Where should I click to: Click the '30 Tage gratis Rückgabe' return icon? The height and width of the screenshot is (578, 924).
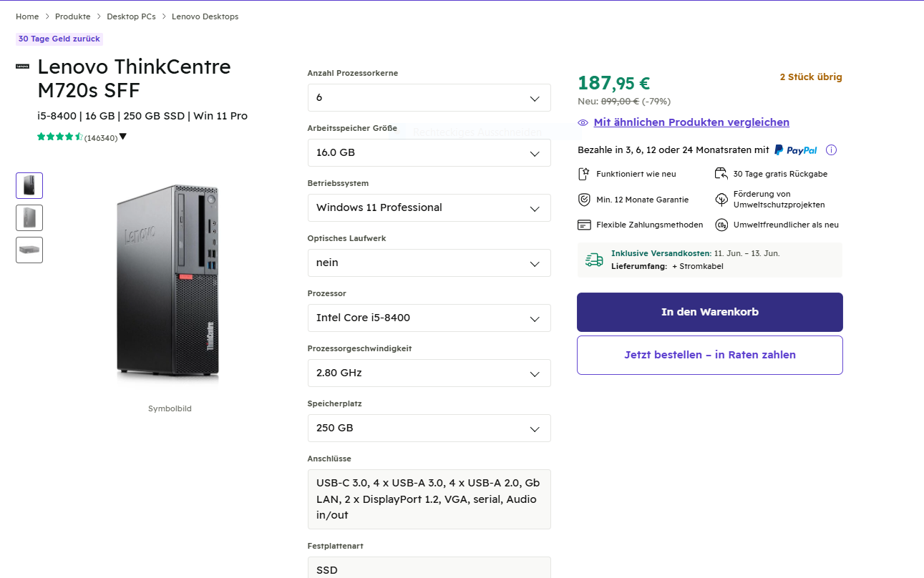click(721, 174)
